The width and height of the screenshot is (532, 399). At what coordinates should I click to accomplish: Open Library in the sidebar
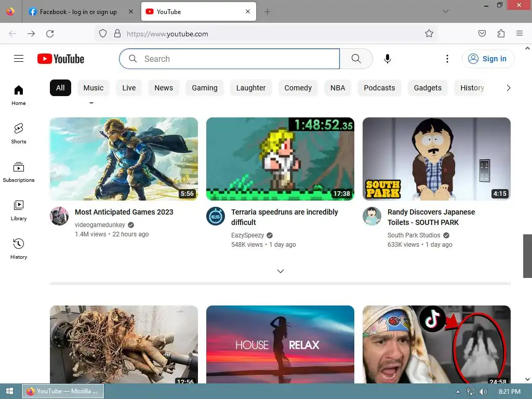[x=19, y=211]
